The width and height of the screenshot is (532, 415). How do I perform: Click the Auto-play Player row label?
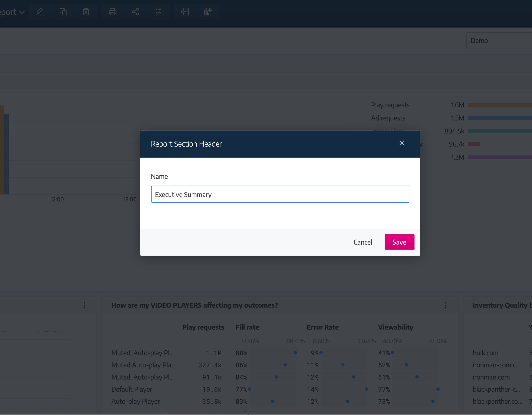(136, 401)
